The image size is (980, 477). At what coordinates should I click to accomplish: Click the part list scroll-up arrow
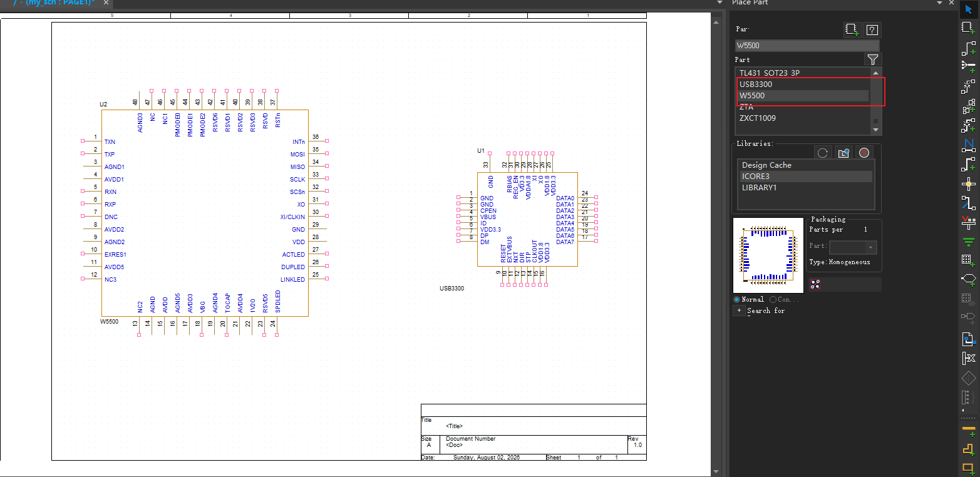point(875,72)
